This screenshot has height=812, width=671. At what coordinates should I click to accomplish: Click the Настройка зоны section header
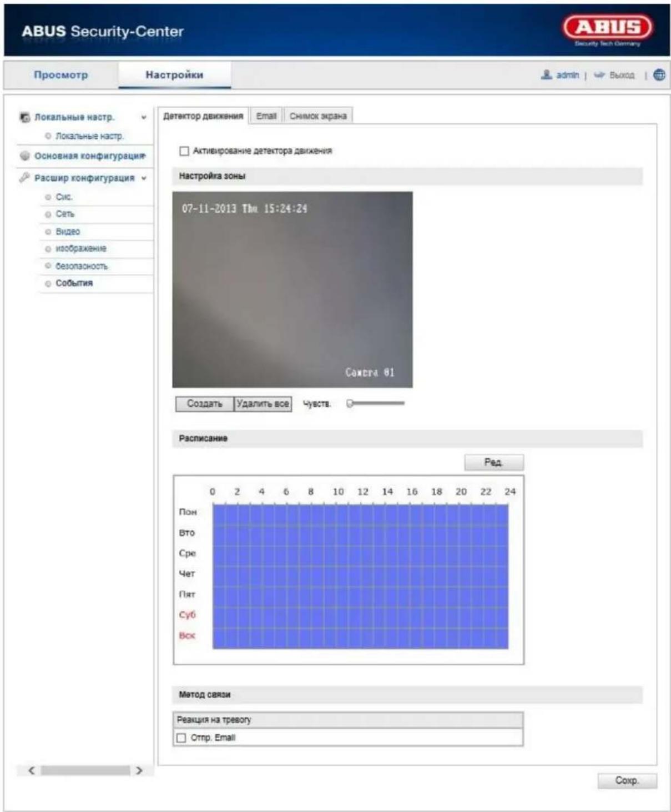pos(407,176)
